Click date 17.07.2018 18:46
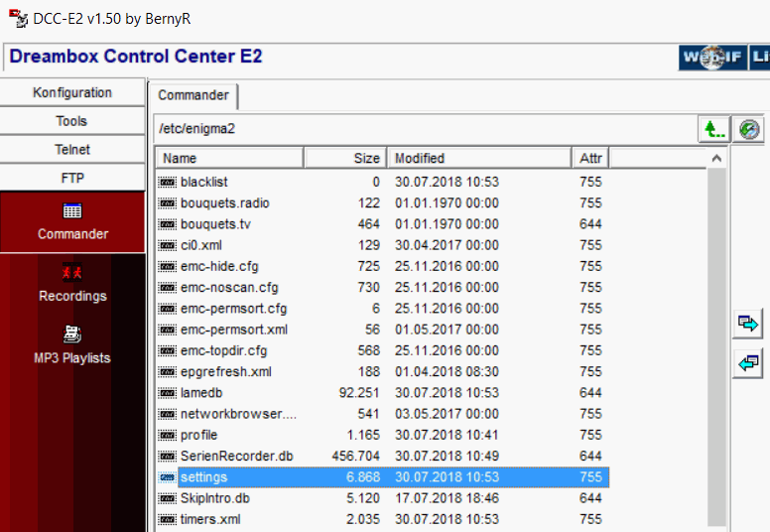Image resolution: width=770 pixels, height=532 pixels. tap(447, 498)
